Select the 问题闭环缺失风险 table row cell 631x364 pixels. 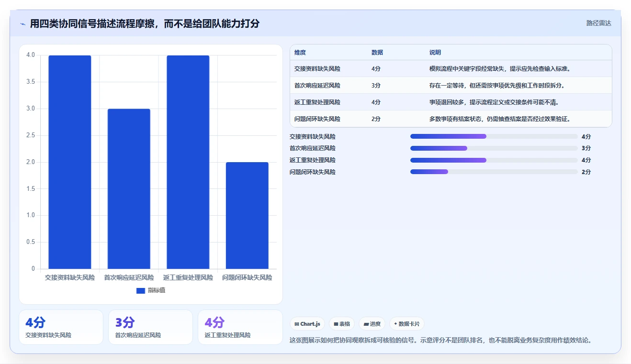(317, 119)
